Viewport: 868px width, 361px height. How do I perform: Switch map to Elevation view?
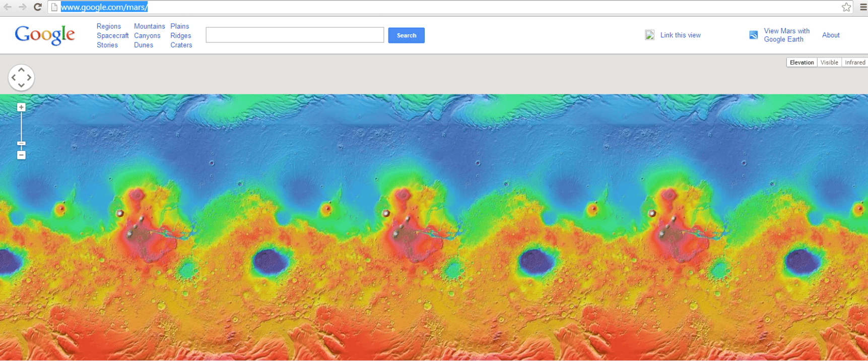click(802, 63)
